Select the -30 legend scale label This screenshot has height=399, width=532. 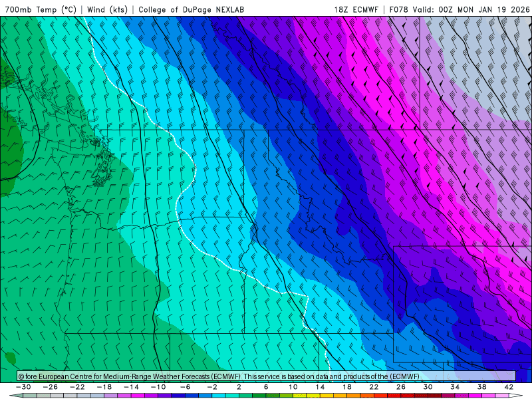pyautogui.click(x=23, y=387)
